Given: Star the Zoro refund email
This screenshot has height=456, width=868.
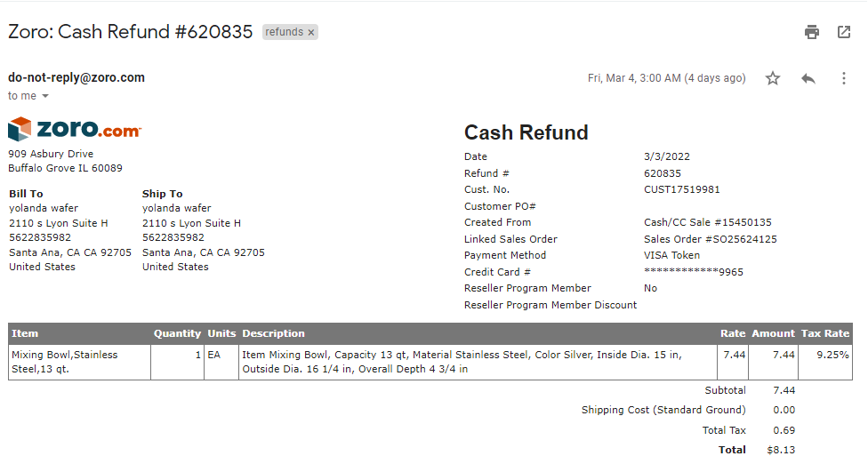Looking at the screenshot, I should [773, 78].
